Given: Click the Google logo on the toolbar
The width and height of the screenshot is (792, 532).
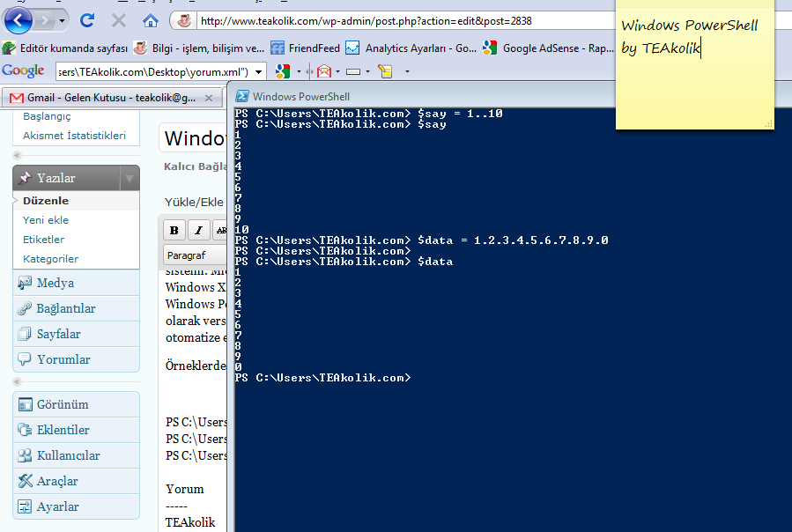Looking at the screenshot, I should (x=23, y=70).
